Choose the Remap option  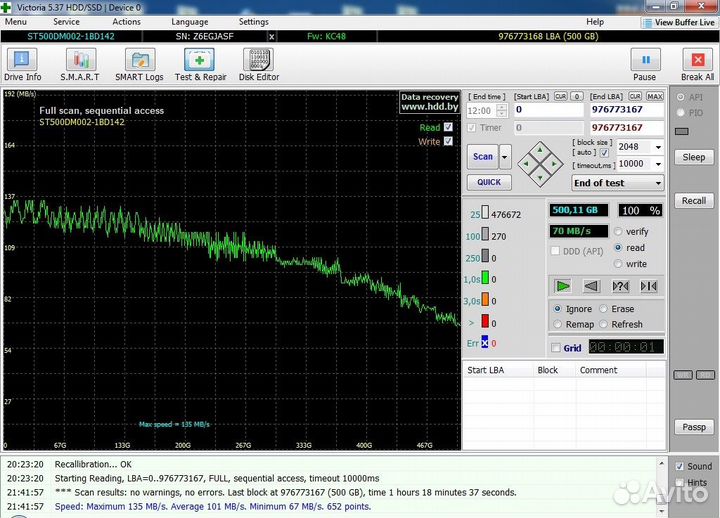coord(557,324)
